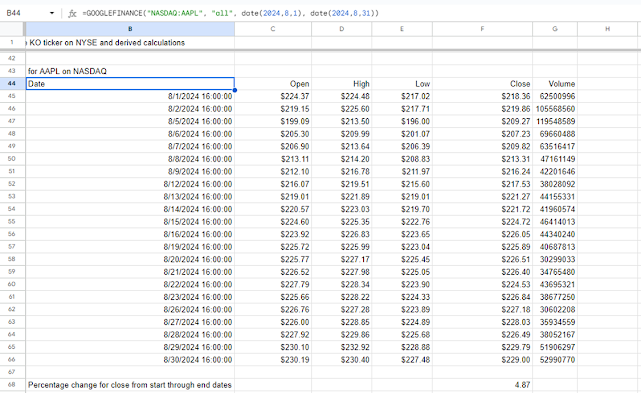Click the Close value $229.00
This screenshot has width=641, height=393.
482,360
